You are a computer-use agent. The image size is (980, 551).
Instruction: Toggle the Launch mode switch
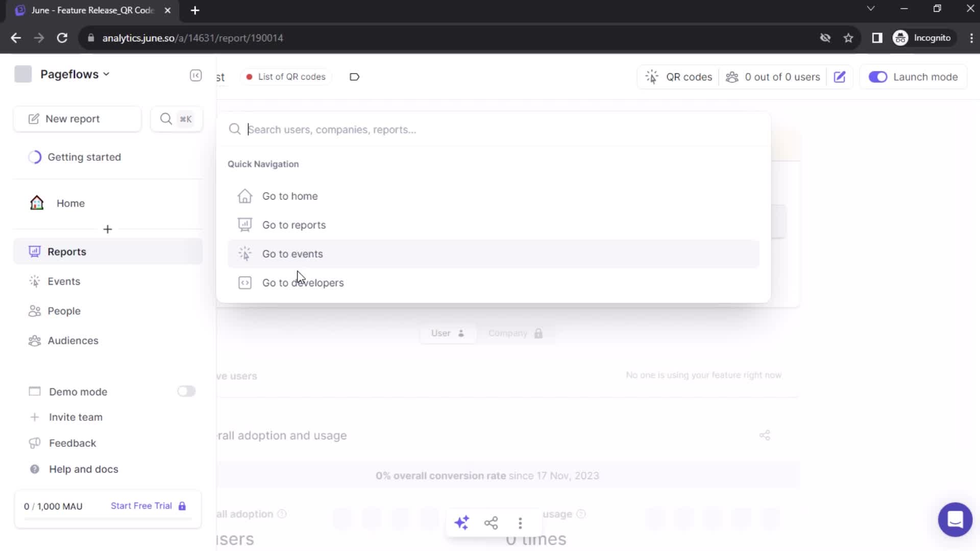click(x=878, y=77)
